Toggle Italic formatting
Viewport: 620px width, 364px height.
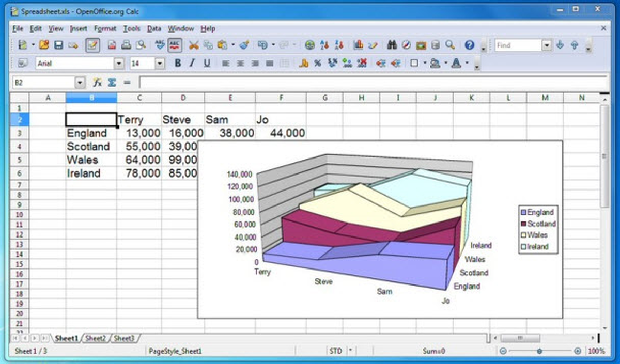tap(192, 64)
